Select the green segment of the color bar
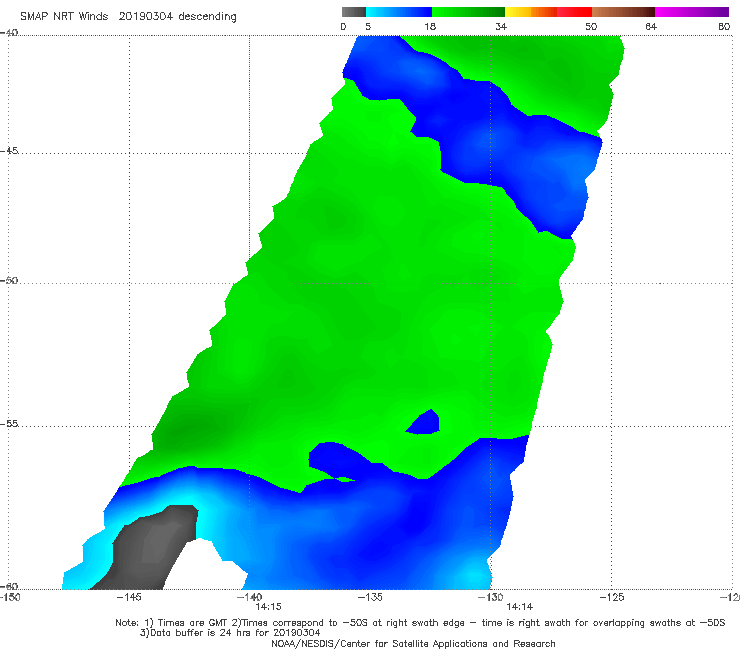The height and width of the screenshot is (650, 740). click(468, 12)
